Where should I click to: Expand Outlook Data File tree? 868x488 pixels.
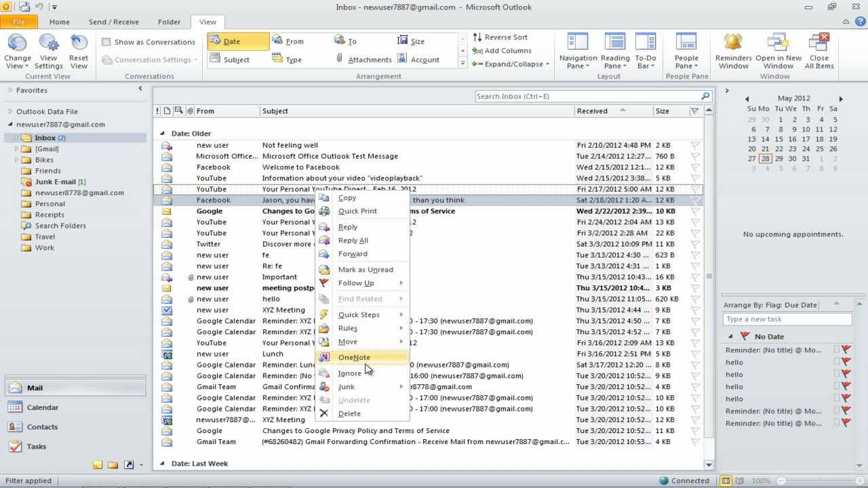tap(10, 112)
